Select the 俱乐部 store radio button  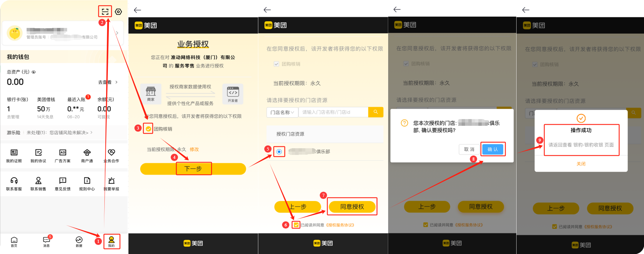point(279,152)
